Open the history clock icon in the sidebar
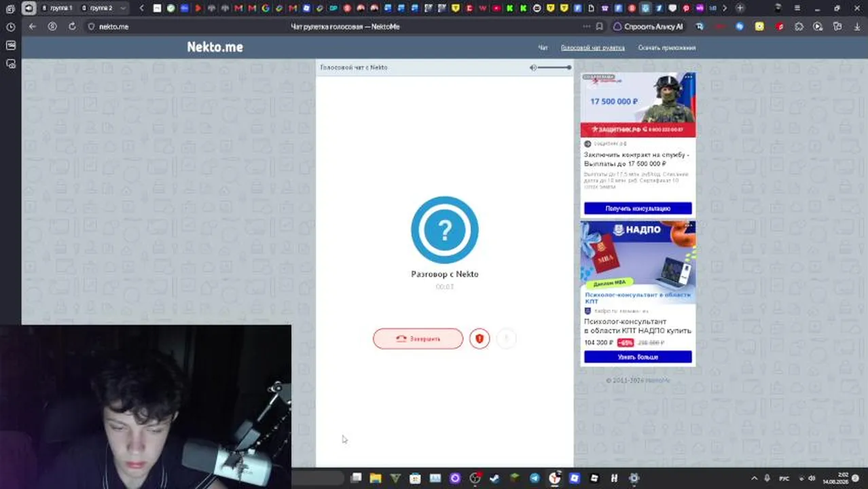Viewport: 868px width, 489px height. click(x=10, y=27)
